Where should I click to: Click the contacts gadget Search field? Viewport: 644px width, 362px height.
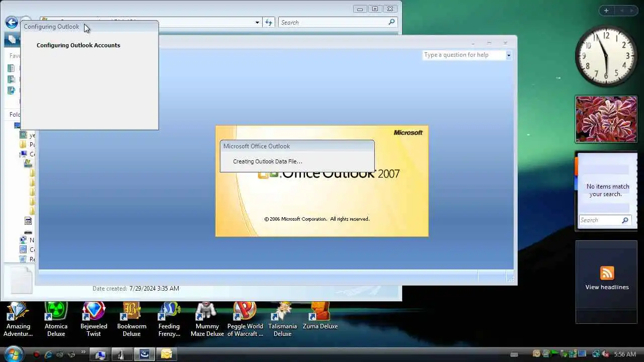coord(600,220)
